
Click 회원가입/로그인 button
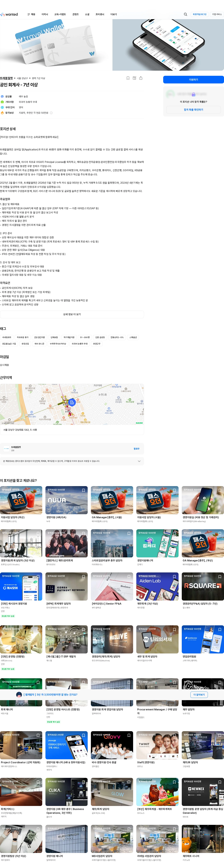pyautogui.click(x=199, y=15)
